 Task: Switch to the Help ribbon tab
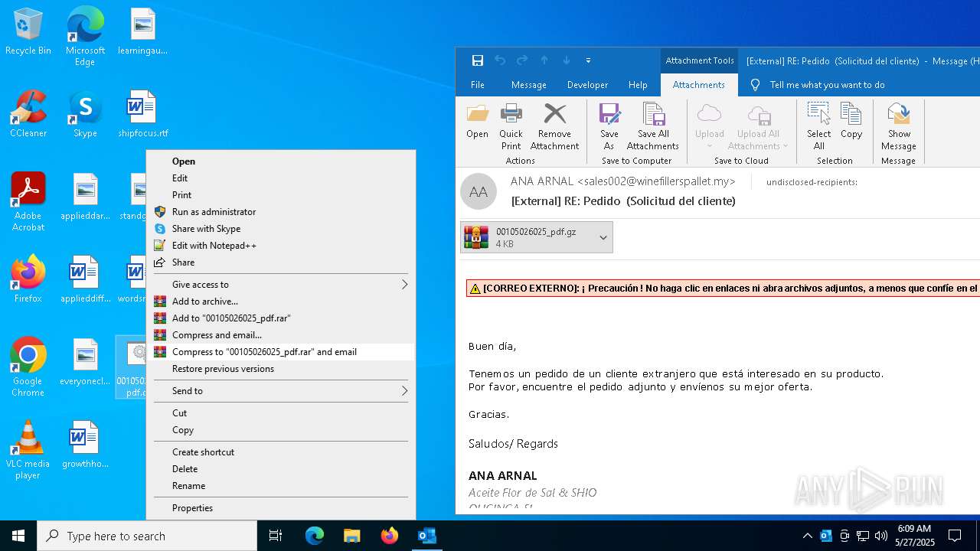638,85
